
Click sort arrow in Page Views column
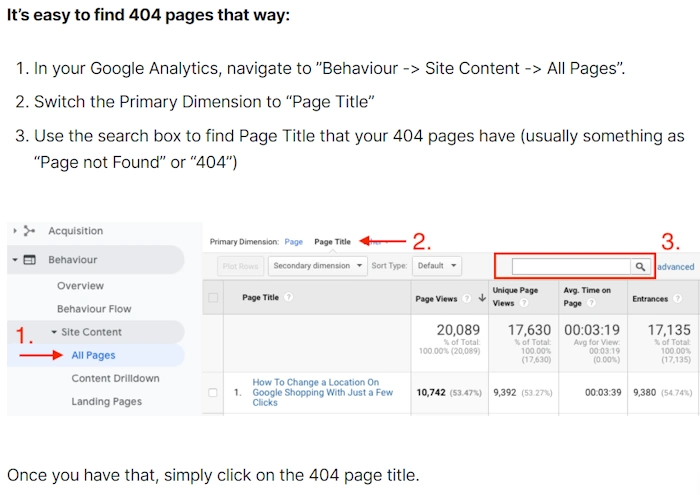point(482,298)
